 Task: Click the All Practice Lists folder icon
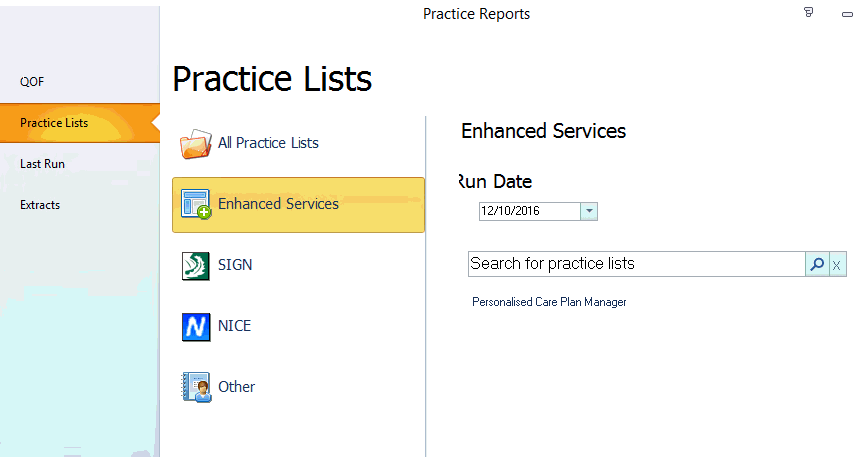click(196, 144)
